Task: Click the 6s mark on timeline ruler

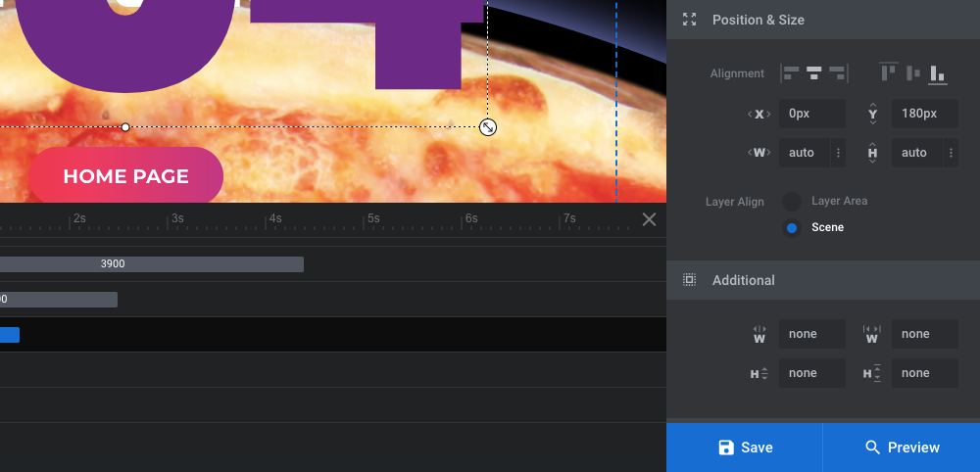Action: pos(471,218)
